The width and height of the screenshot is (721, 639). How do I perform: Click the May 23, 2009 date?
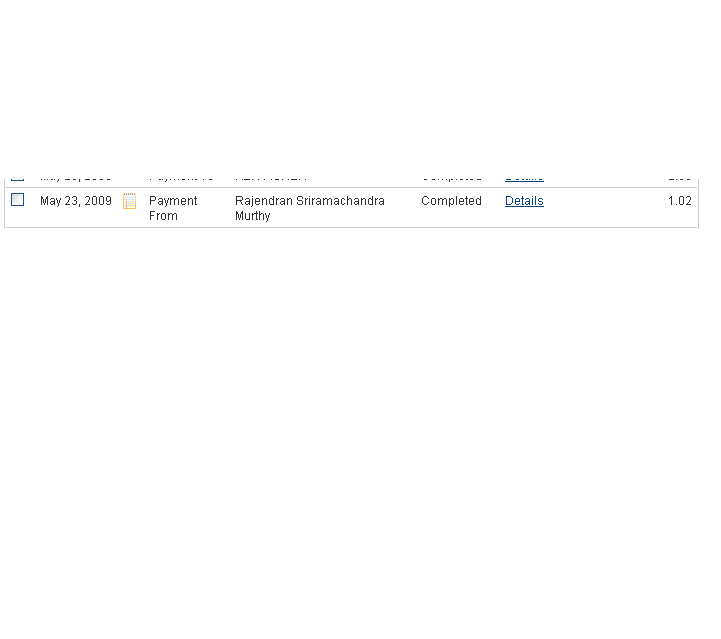pos(76,201)
